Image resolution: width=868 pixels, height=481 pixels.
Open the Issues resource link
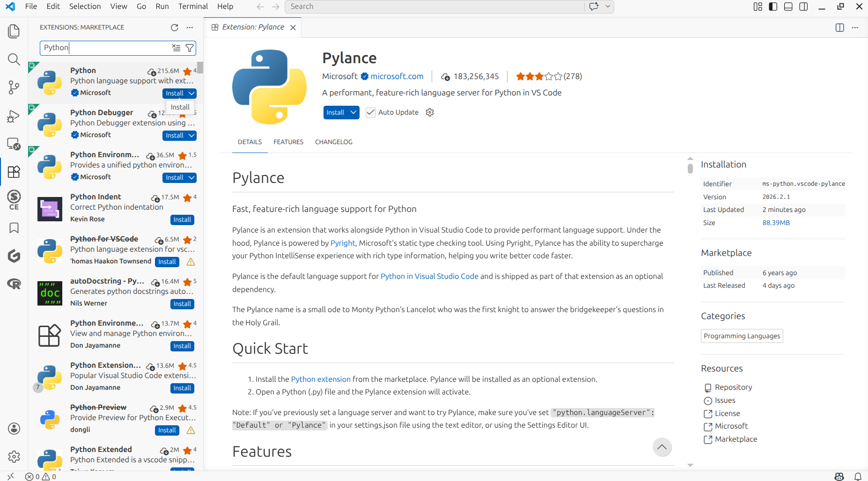click(x=725, y=401)
